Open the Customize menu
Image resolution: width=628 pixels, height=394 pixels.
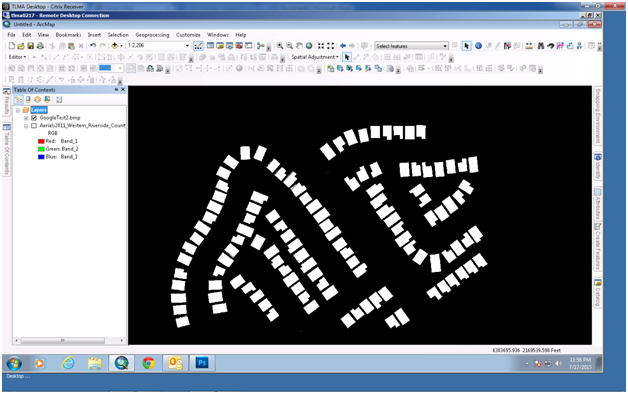coord(188,35)
